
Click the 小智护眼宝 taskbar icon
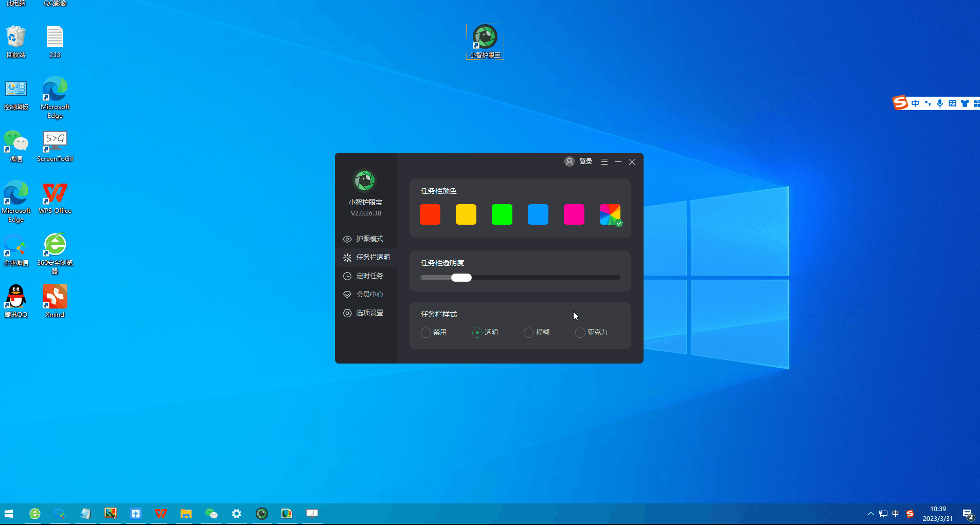click(x=262, y=514)
